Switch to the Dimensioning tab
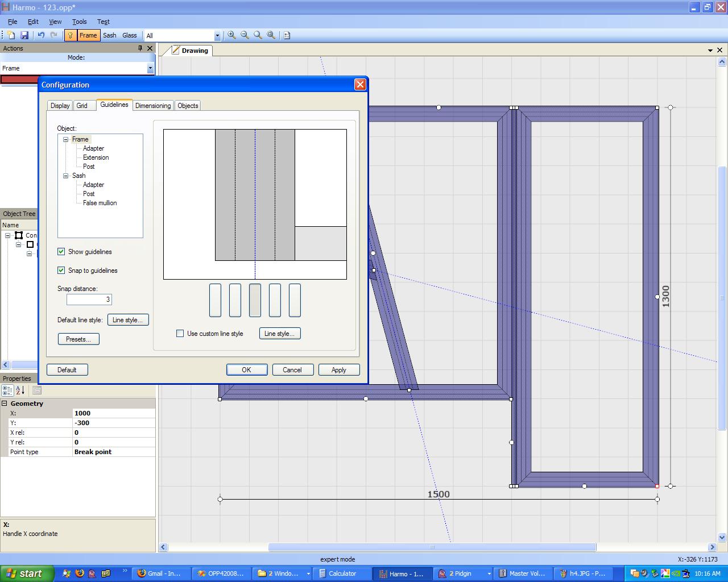The image size is (728, 582). point(153,106)
